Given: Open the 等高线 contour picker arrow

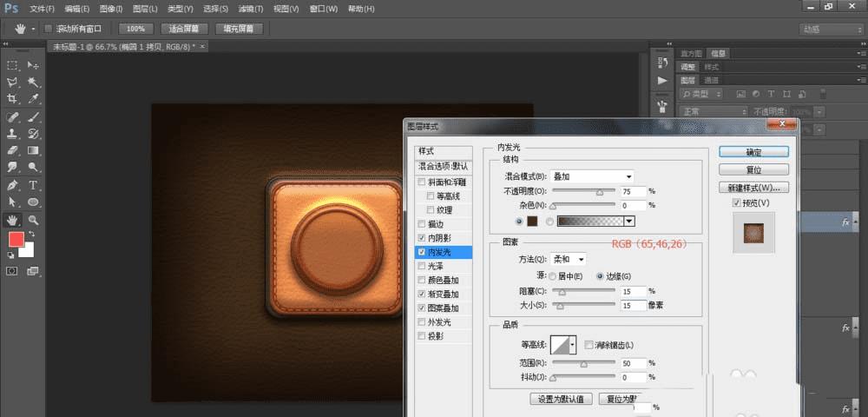Looking at the screenshot, I should click(x=572, y=345).
